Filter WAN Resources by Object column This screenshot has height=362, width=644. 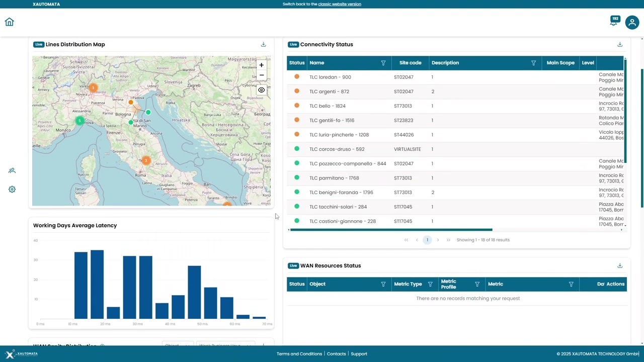click(x=383, y=284)
